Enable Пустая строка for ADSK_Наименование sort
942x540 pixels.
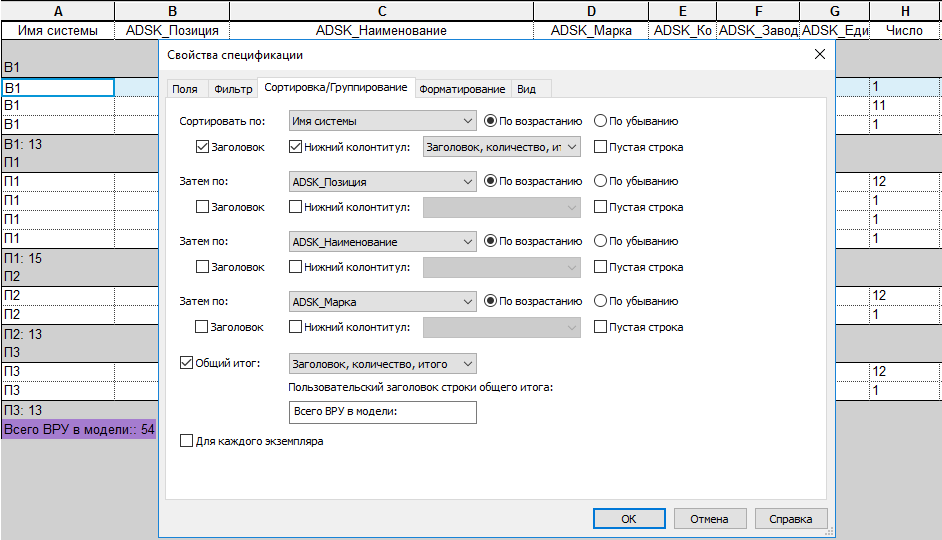[x=600, y=267]
